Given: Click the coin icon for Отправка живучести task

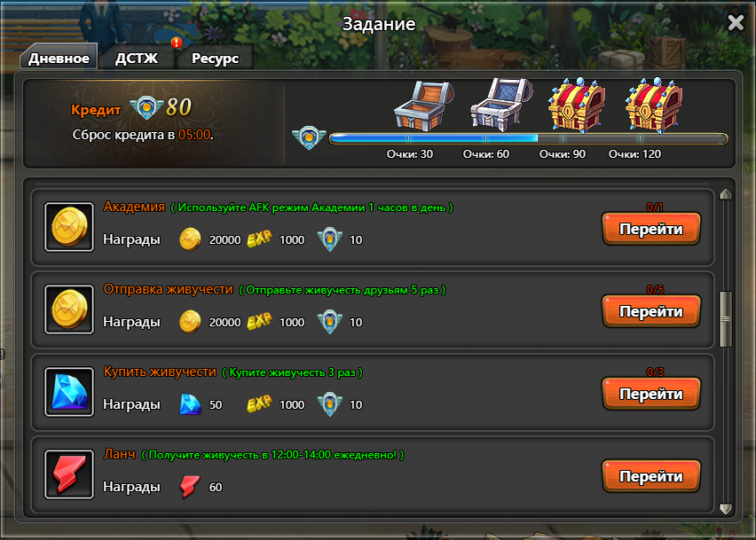Looking at the screenshot, I should [x=69, y=309].
